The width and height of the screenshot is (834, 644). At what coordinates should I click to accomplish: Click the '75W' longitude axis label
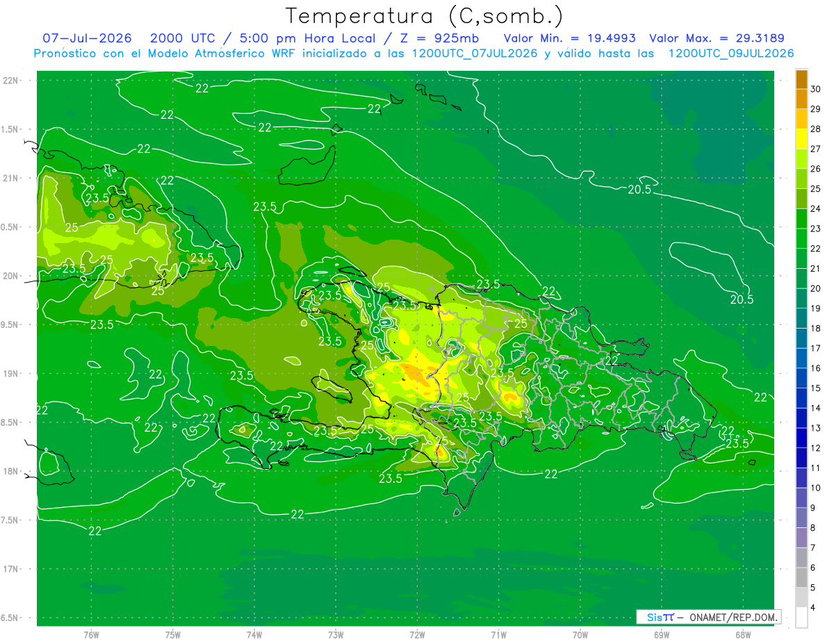pos(172,635)
